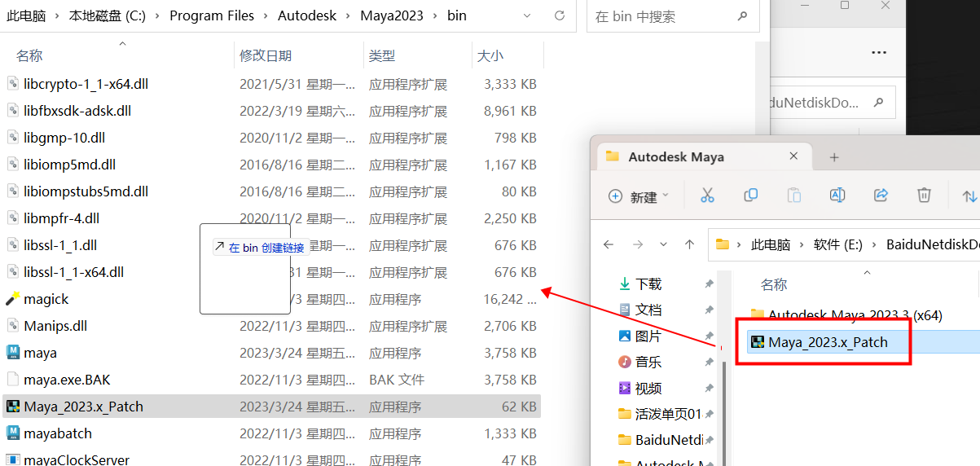Click Autodesk in the breadcrumb path
The image size is (980, 466).
[307, 15]
